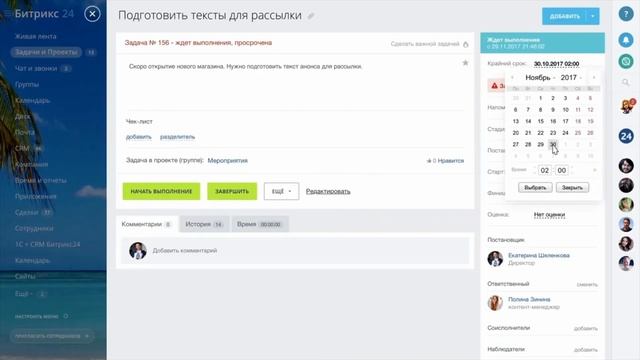Click Выбрать in the date picker

535,187
